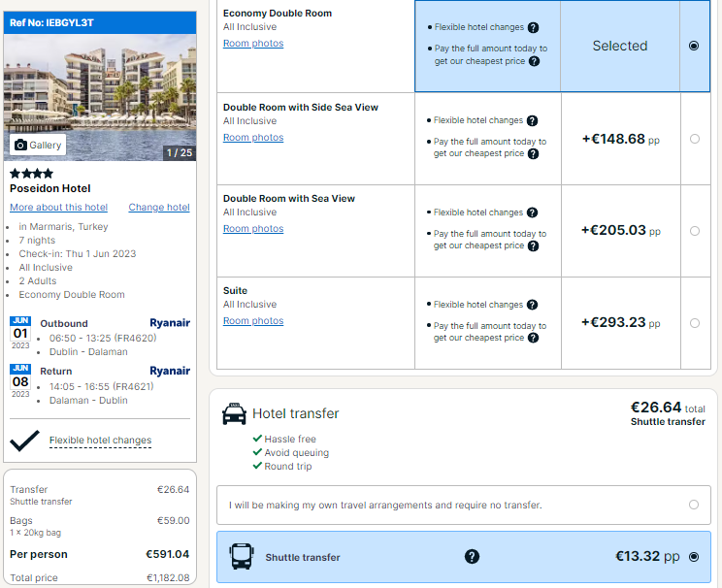The height and width of the screenshot is (588, 722).
Task: Click the four-star hotel rating
Action: point(31,174)
